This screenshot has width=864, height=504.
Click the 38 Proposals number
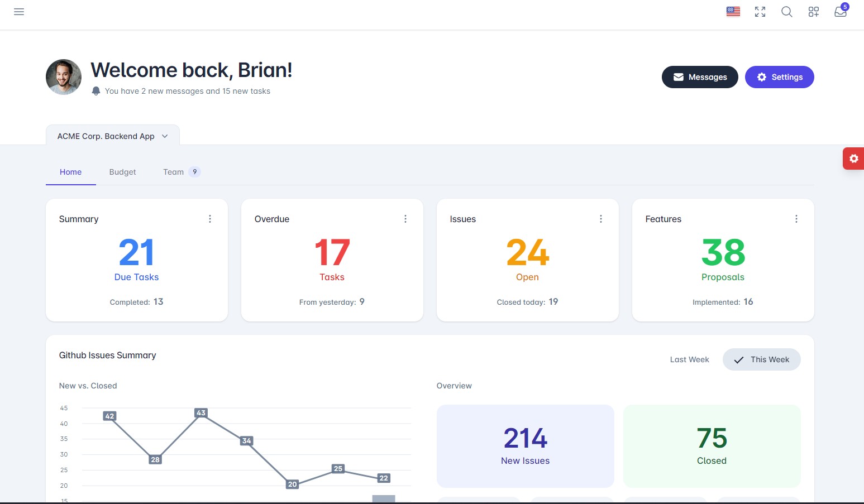723,252
